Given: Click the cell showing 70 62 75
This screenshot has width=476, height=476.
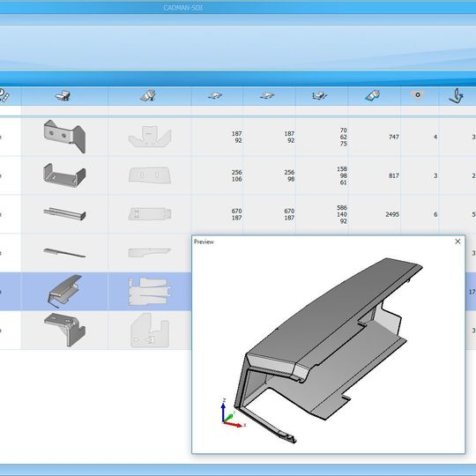Looking at the screenshot, I should (x=344, y=137).
